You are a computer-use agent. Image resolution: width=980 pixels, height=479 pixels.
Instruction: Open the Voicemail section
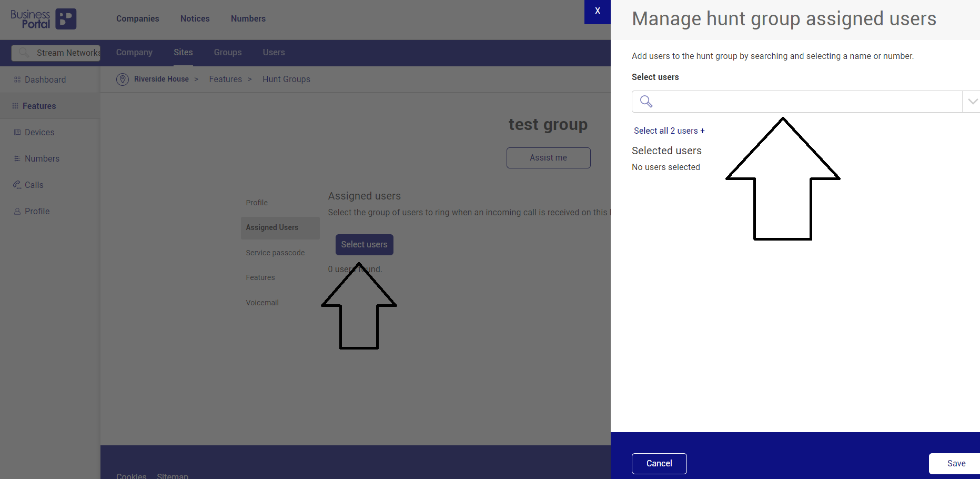(x=262, y=303)
